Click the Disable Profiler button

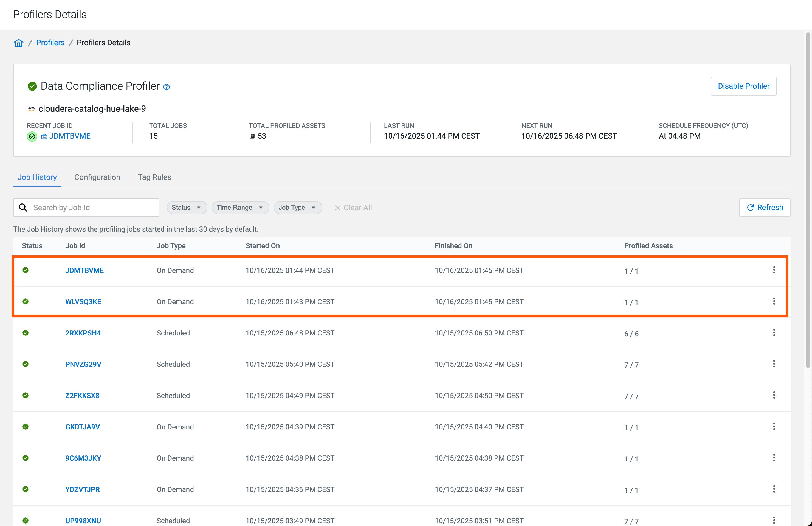(x=743, y=86)
